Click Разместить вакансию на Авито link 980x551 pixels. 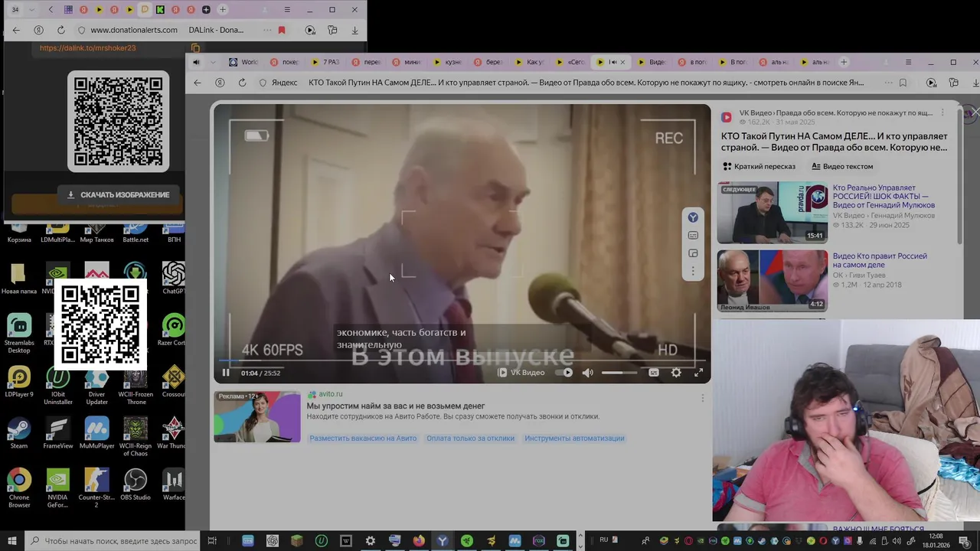pyautogui.click(x=363, y=439)
